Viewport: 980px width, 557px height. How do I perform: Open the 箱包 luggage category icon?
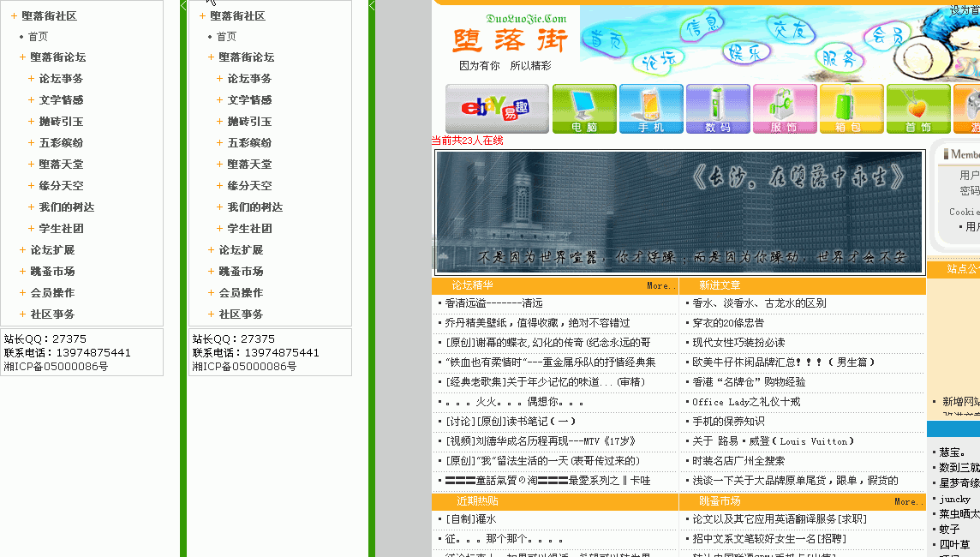coord(852,108)
